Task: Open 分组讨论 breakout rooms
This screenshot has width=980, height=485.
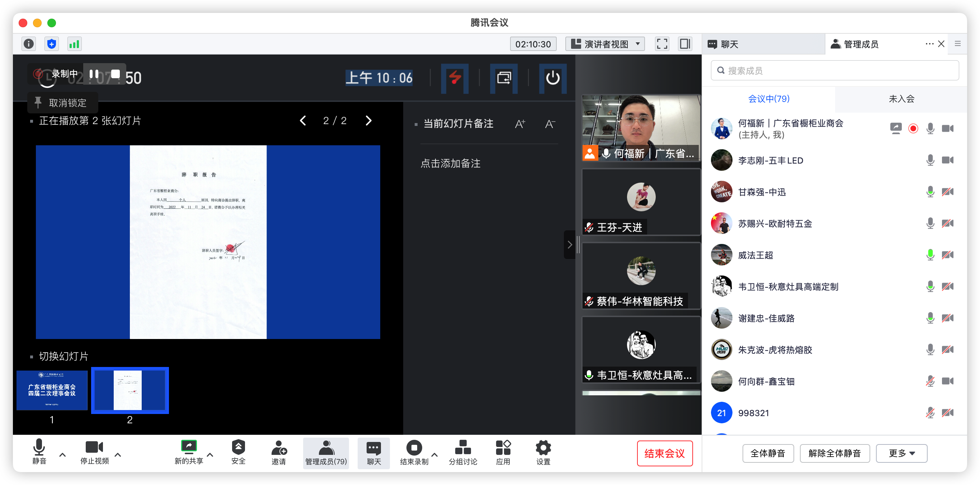Action: click(x=463, y=452)
